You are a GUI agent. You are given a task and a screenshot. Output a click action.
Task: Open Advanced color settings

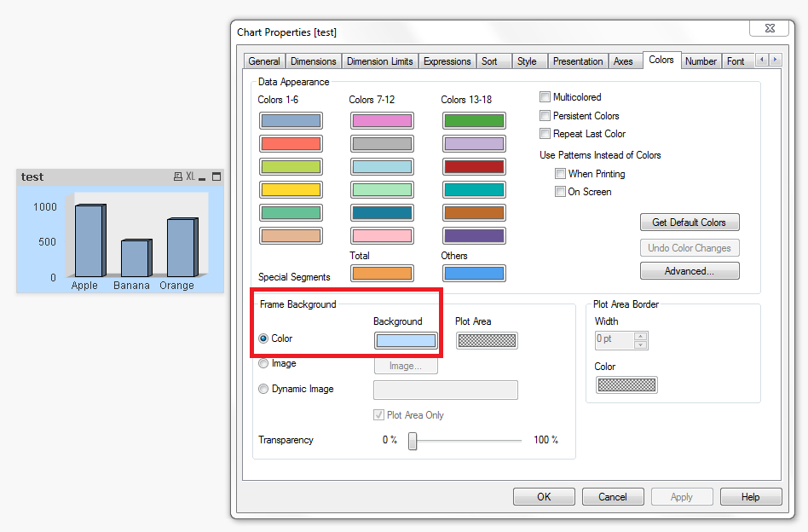coord(690,271)
